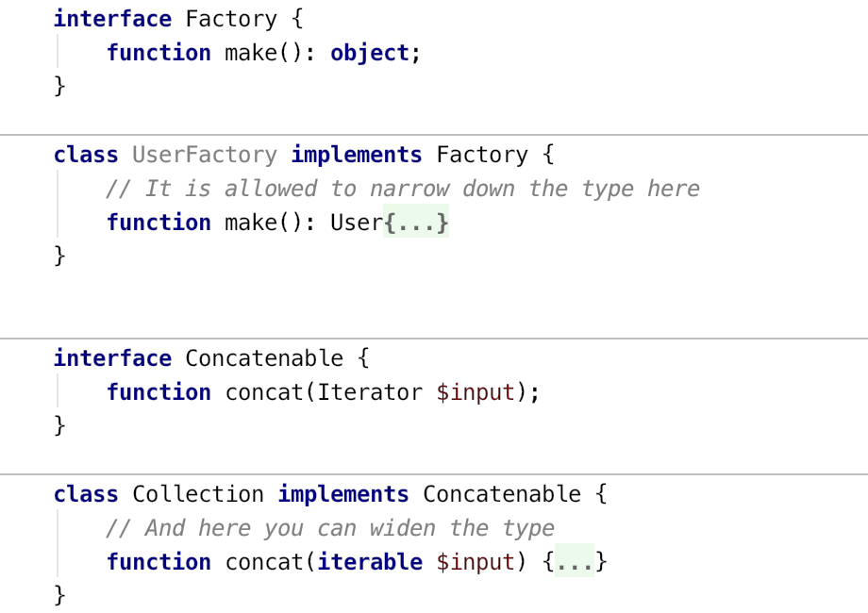Click make method name in Factory interface
Viewport: 868px width, 613px height.
tap(251, 53)
